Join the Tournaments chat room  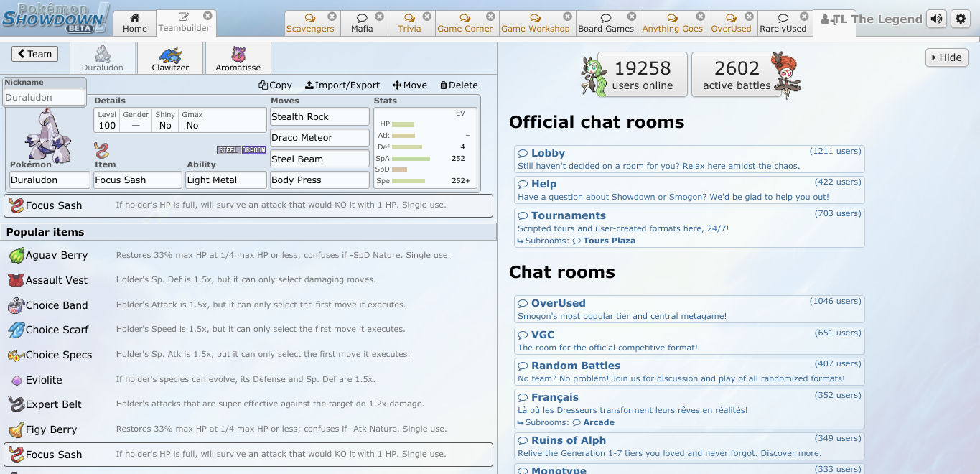click(689, 227)
